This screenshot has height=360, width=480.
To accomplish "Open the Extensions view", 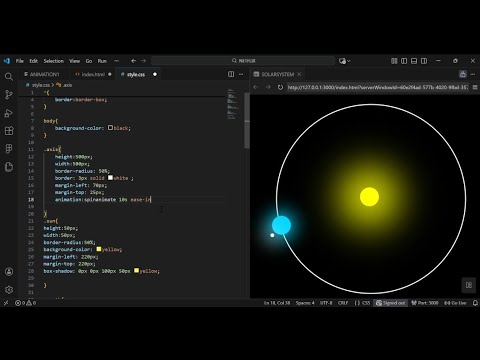I will pyautogui.click(x=9, y=131).
